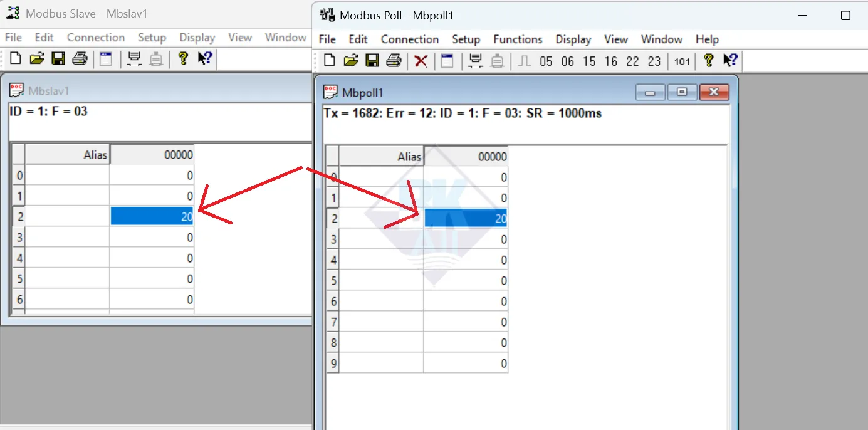Click New document icon in Modbus Slave toolbar
This screenshot has width=868, height=430.
(16, 58)
